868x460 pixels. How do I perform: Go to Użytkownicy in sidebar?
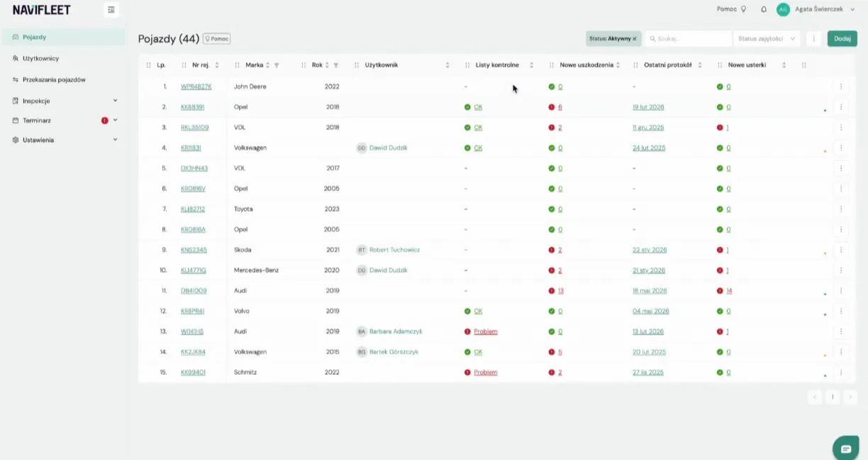(x=40, y=58)
